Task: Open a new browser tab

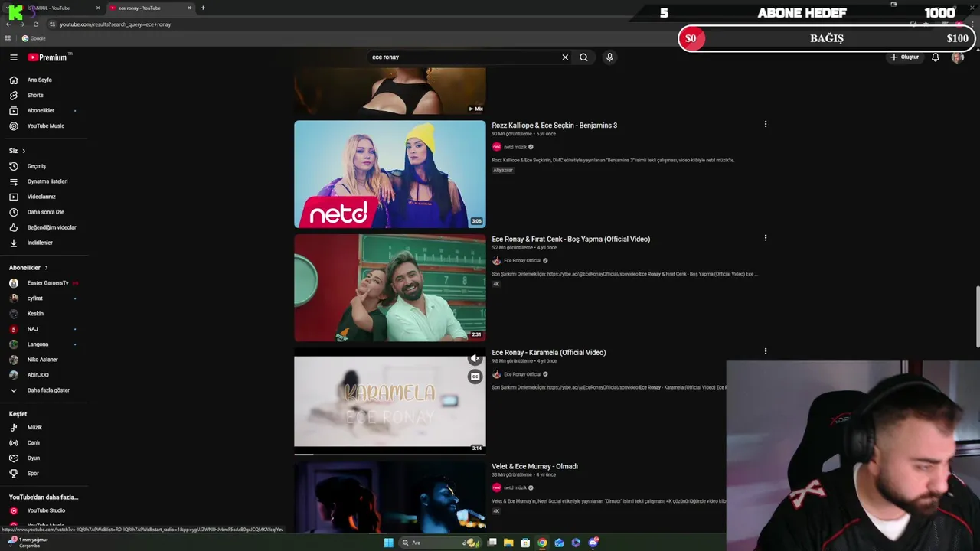Action: (203, 8)
